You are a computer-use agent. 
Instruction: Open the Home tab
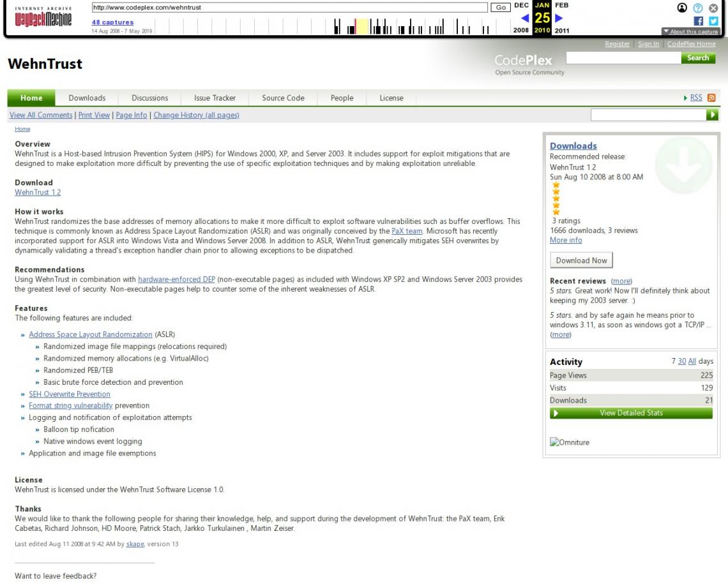[x=31, y=98]
